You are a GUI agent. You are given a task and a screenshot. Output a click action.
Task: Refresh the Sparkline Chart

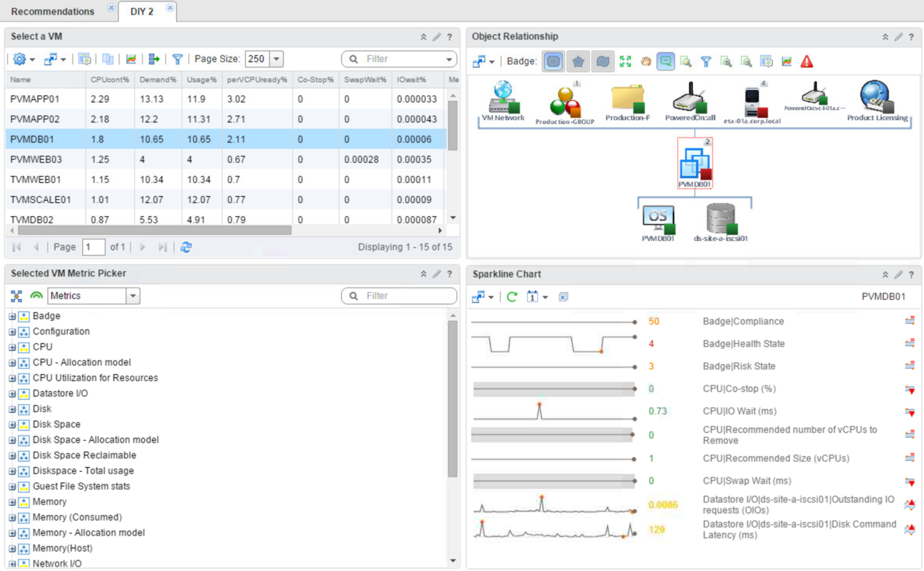pos(512,296)
